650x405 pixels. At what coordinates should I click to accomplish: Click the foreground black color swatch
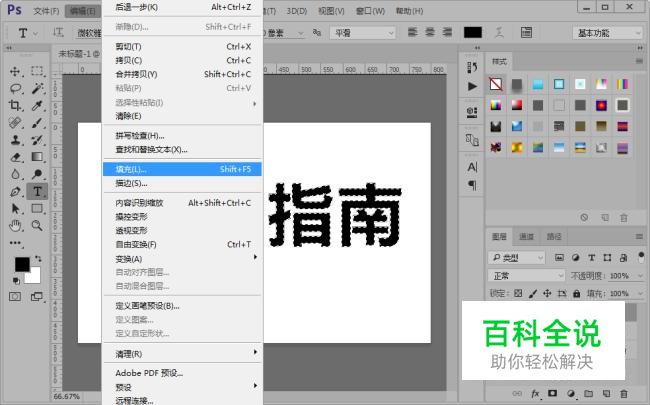[22, 264]
